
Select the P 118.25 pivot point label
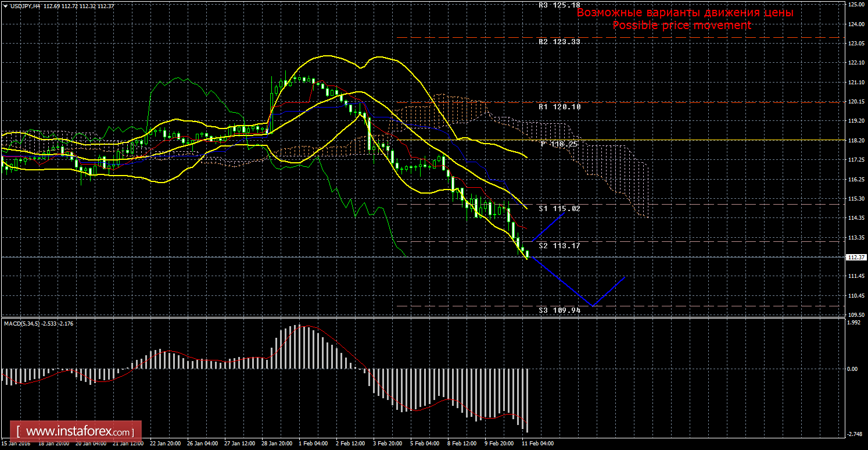[559, 144]
